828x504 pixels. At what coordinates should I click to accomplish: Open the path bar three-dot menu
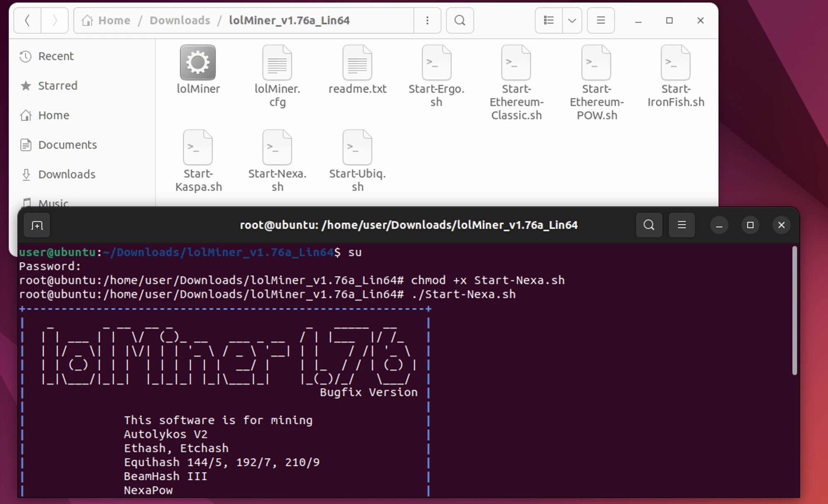427,20
